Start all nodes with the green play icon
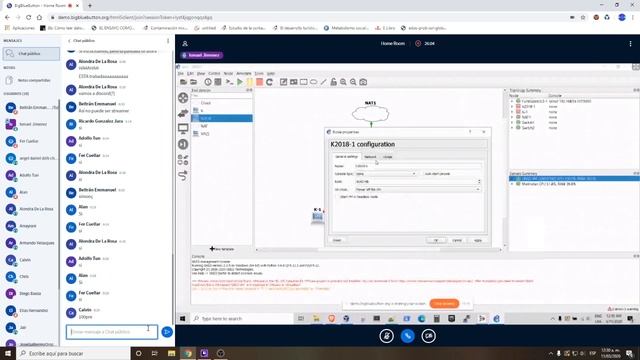This screenshot has height=360, width=640. point(240,82)
